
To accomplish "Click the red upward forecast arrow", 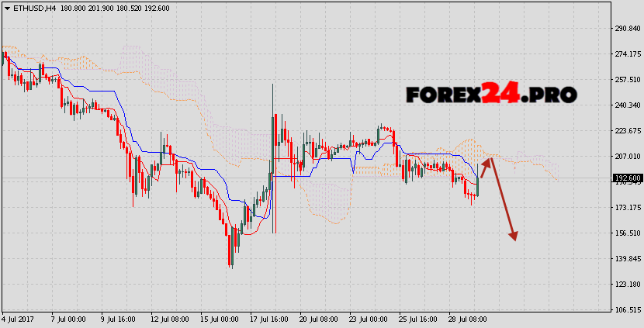I will tap(485, 167).
